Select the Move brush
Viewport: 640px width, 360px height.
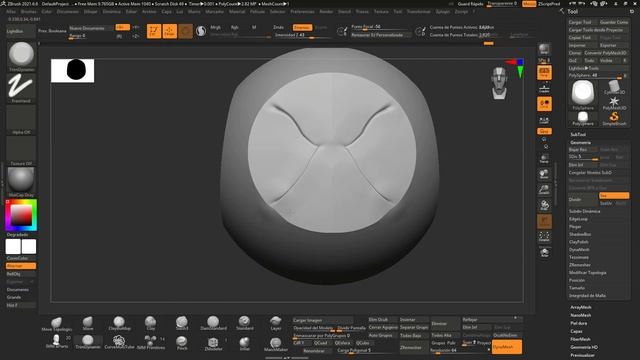(x=88, y=323)
